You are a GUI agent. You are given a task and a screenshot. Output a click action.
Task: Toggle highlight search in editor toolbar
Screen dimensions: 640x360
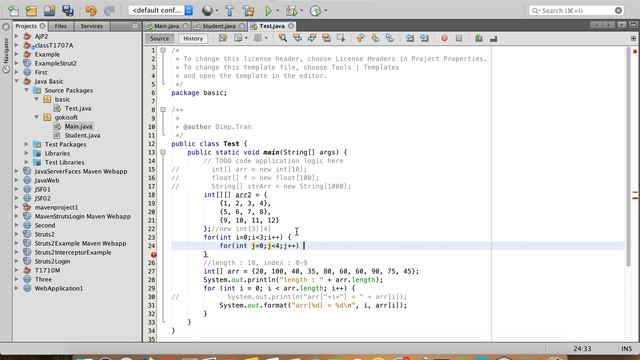pyautogui.click(x=326, y=38)
